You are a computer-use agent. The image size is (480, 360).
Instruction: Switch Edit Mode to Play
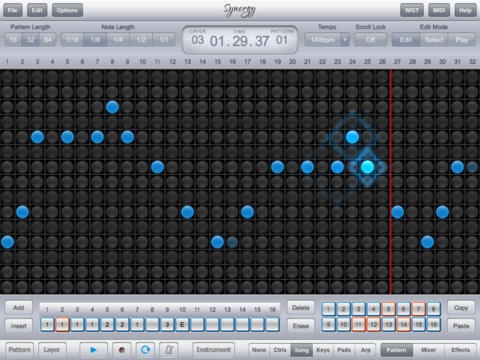tap(462, 40)
